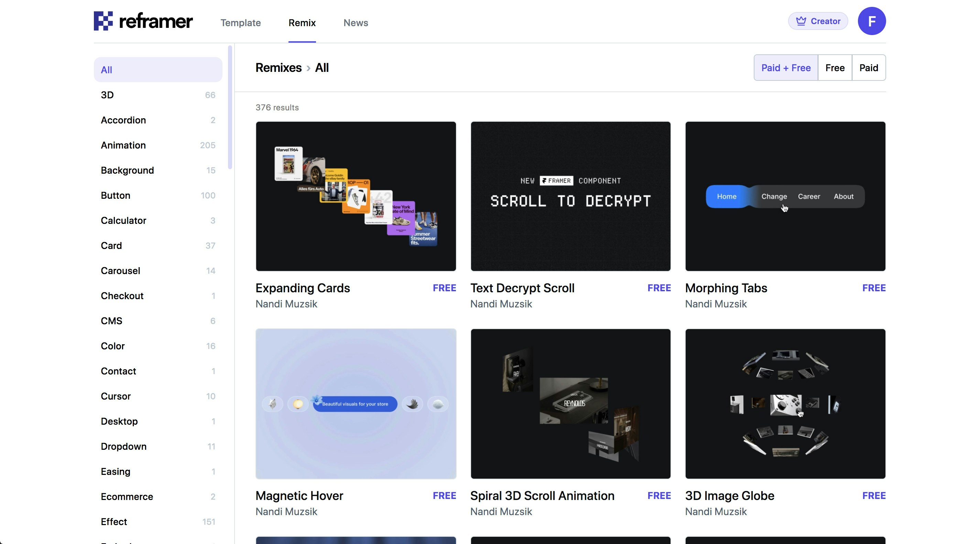Open the Expanding Cards title link
The height and width of the screenshot is (544, 980).
tap(303, 288)
